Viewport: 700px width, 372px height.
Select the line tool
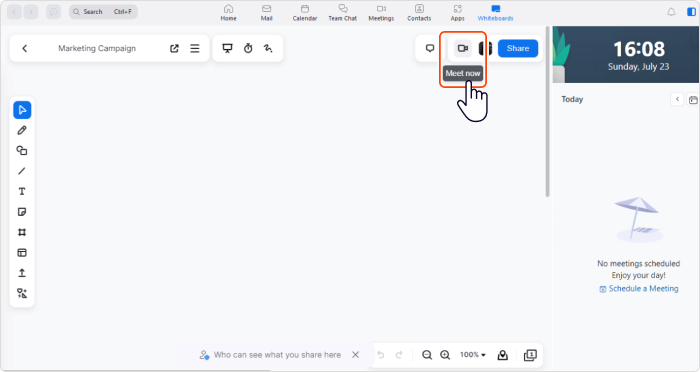22,171
